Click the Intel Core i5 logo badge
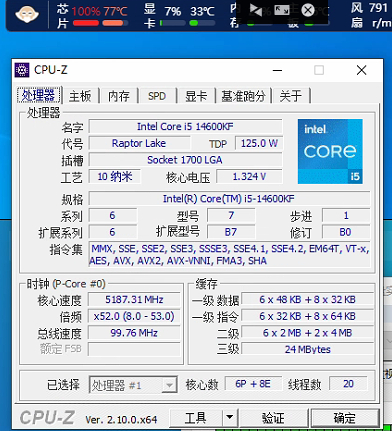The height and width of the screenshot is (431, 392). [330, 151]
